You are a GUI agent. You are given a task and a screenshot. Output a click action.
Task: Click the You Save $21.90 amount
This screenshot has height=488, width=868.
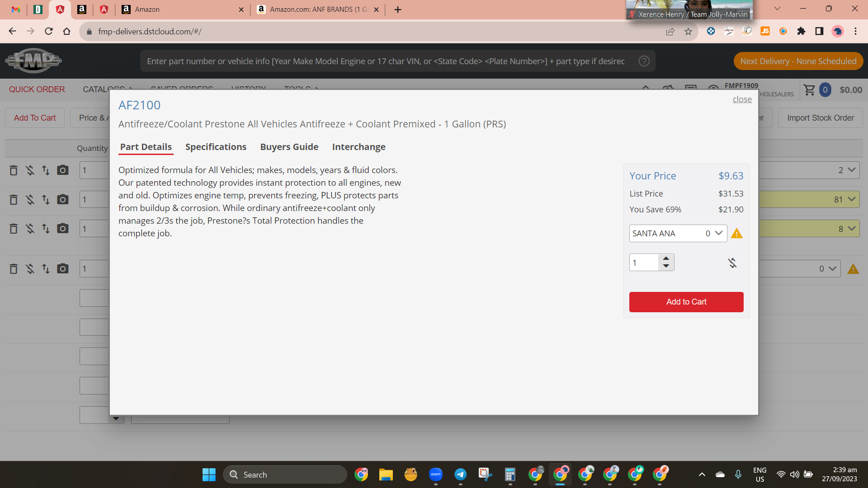coord(731,210)
